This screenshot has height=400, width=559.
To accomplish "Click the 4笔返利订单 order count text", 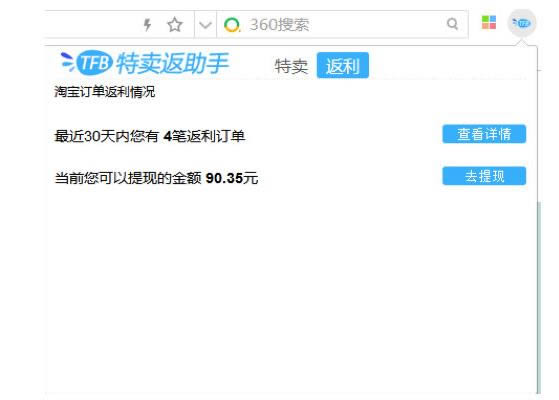I will 204,136.
